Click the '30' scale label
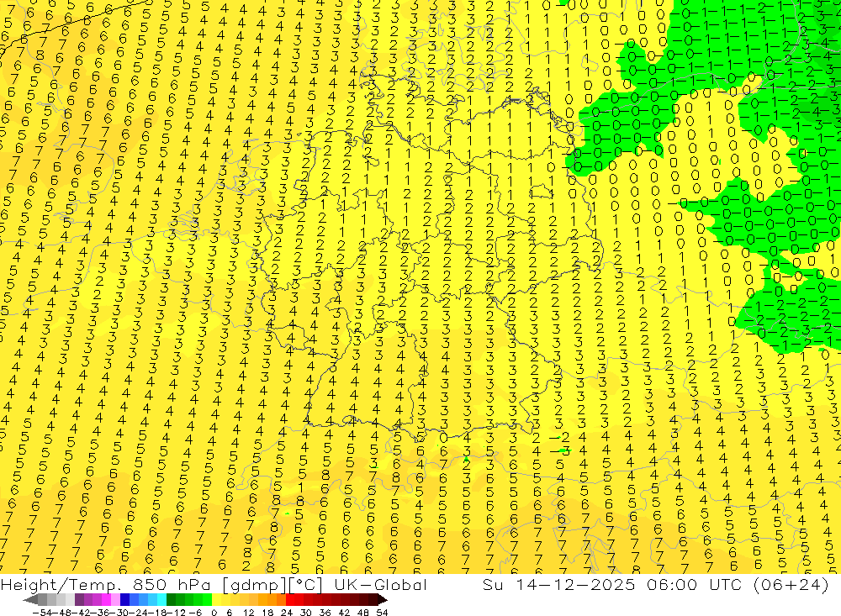This screenshot has width=841, height=616. (x=306, y=613)
